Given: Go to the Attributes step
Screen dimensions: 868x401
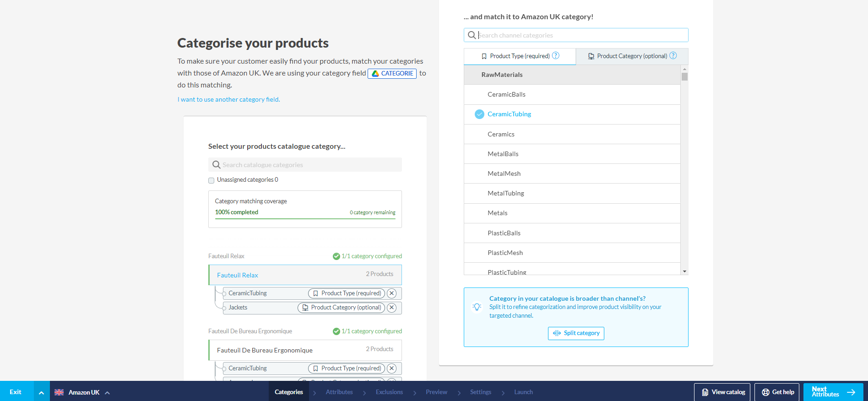Looking at the screenshot, I should point(339,392).
